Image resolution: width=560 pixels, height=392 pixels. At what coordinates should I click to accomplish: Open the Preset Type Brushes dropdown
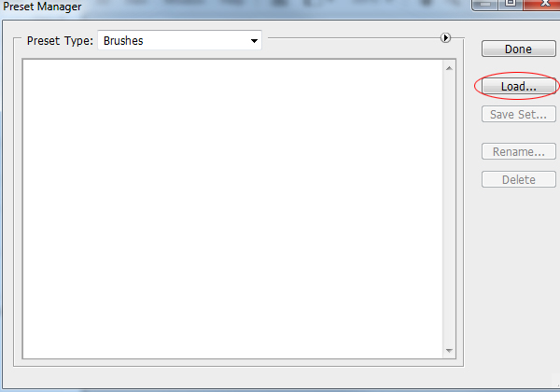(179, 41)
